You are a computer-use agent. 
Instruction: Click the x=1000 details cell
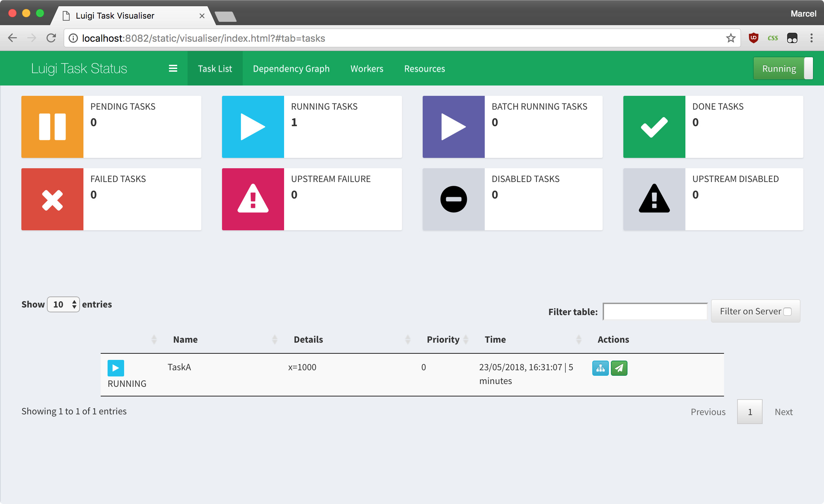tap(302, 367)
